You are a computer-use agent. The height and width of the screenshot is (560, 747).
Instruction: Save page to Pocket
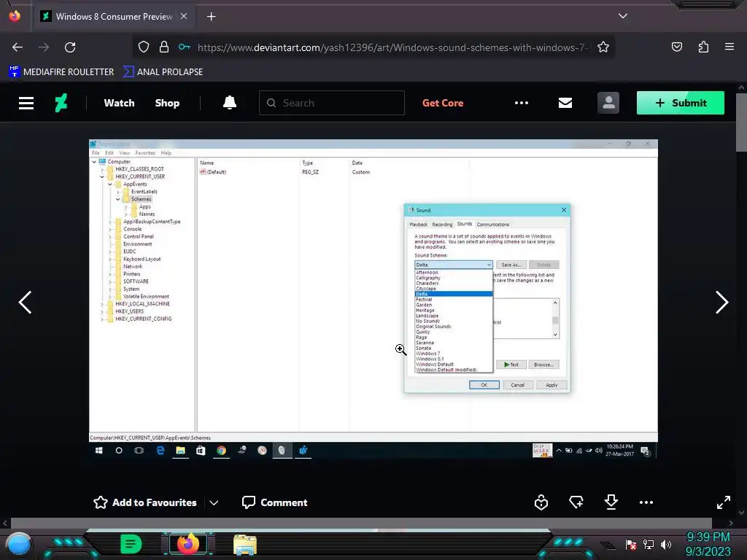(676, 47)
